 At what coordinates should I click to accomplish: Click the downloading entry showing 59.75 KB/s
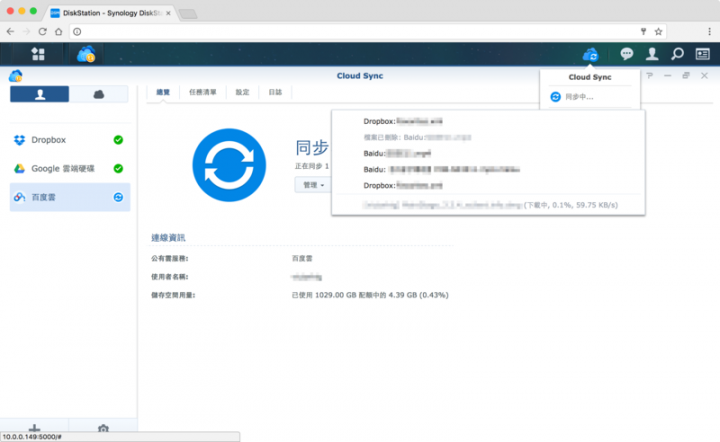(x=488, y=205)
